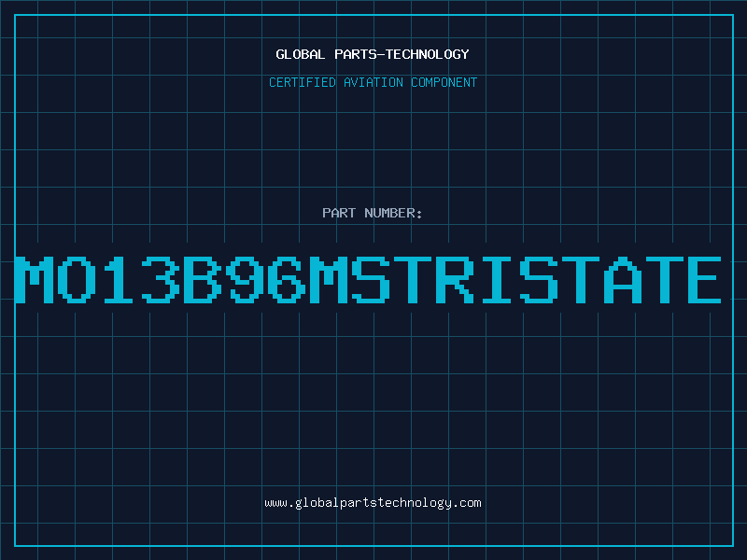Click the word COMPONENT in the subtitle
The width and height of the screenshot is (747, 560).
444,82
